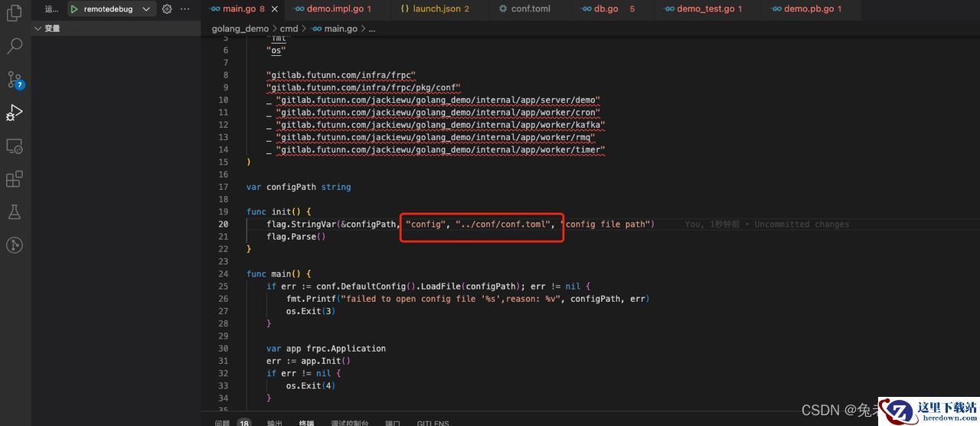Switch to the launch.json tab
This screenshot has width=980, height=426.
point(435,9)
